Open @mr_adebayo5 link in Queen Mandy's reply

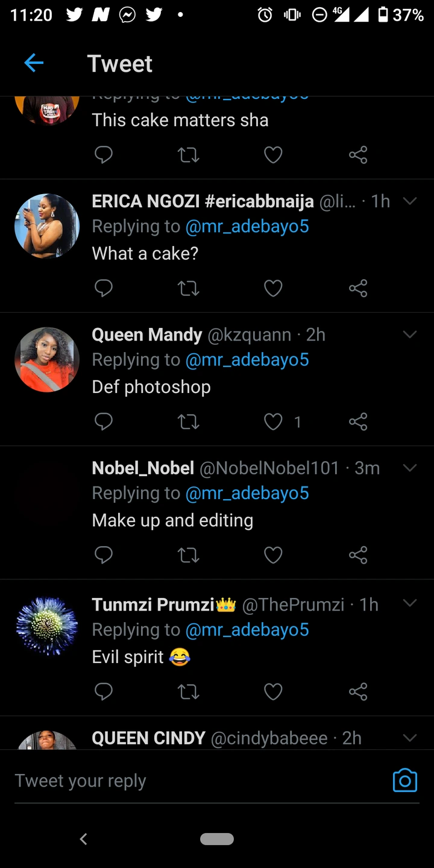(x=247, y=360)
